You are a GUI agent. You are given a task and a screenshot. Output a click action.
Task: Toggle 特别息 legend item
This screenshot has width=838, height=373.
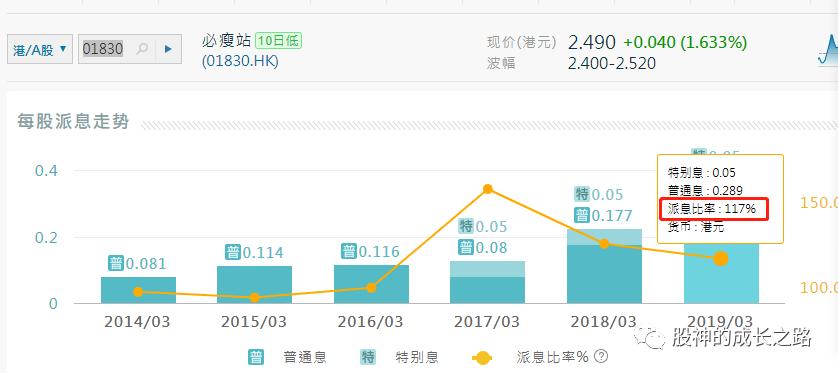(399, 357)
